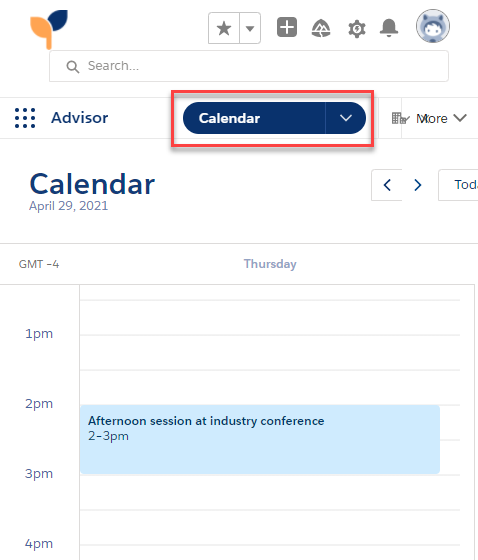
Task: Open the user profile avatar
Action: click(x=433, y=26)
